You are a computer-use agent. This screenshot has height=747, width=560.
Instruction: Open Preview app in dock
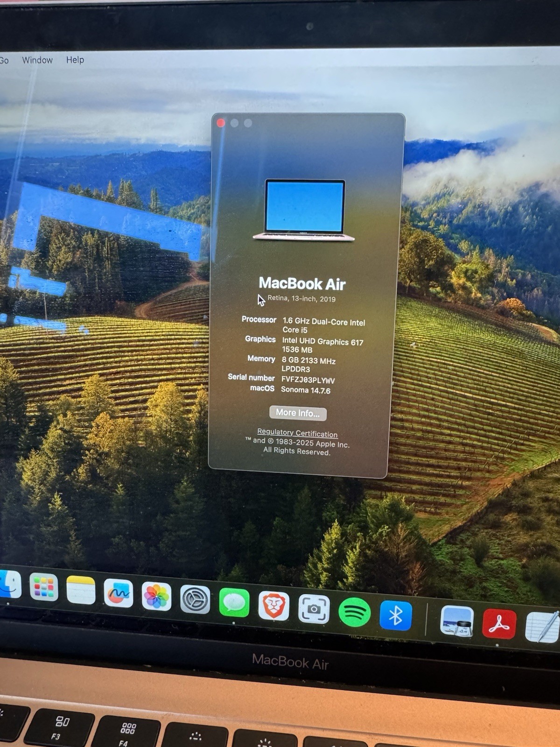click(457, 621)
